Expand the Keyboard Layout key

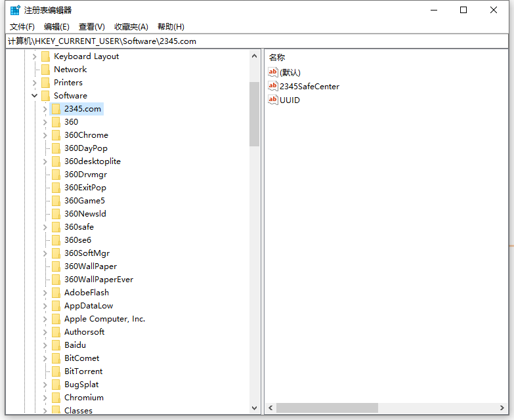pyautogui.click(x=34, y=56)
